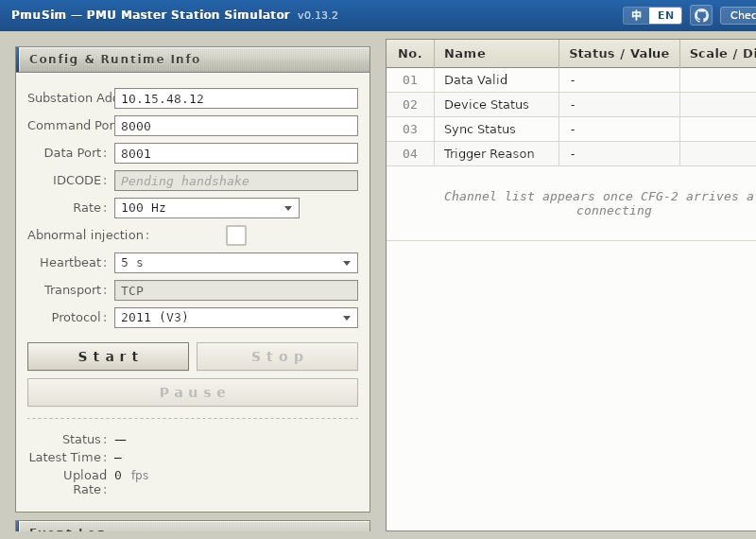Open the Protocol dropdown showing 2011 (V3)
Viewport: 756px width, 539px height.
click(x=236, y=318)
